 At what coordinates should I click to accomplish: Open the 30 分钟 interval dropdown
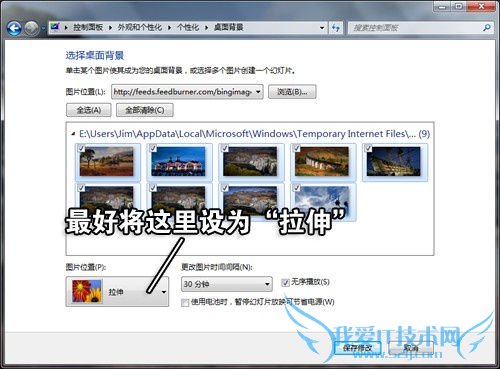227,284
